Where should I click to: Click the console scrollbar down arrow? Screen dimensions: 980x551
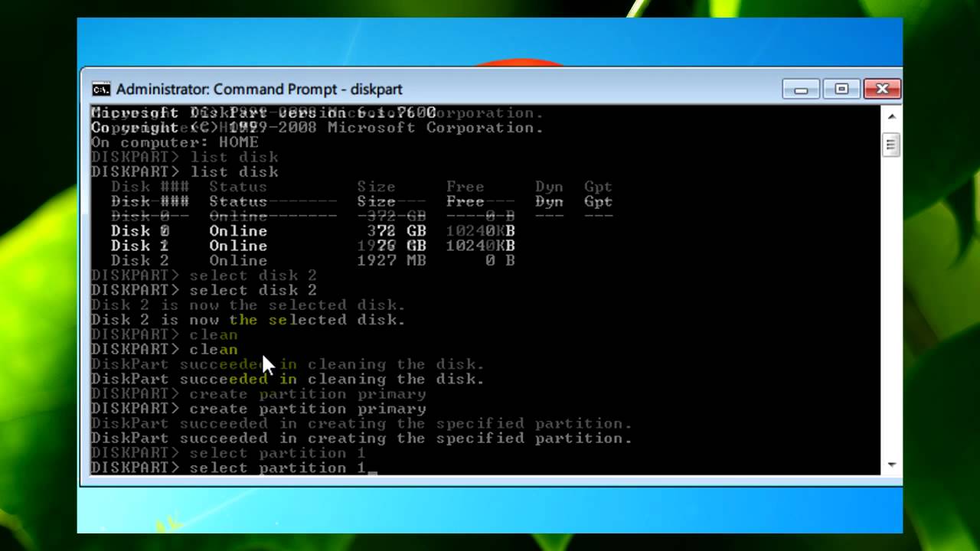(891, 465)
